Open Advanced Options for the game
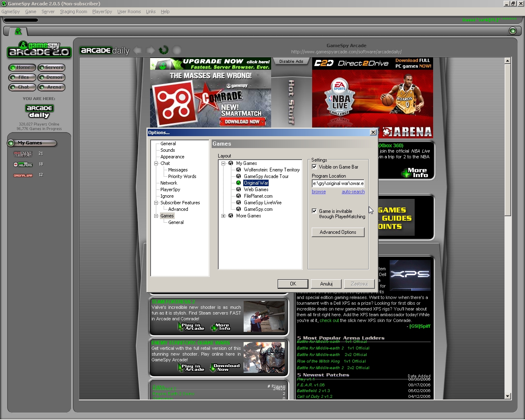525x420 pixels. pyautogui.click(x=338, y=232)
